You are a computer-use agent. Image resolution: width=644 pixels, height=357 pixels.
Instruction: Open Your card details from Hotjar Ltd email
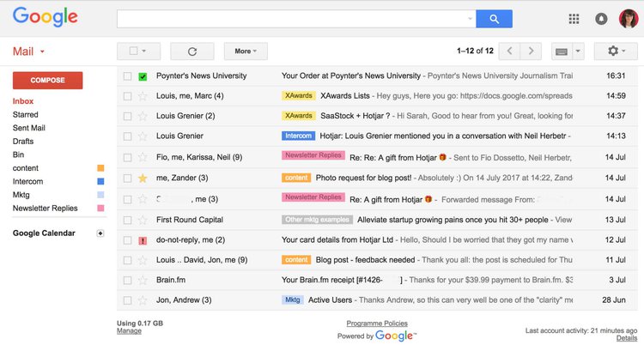click(337, 240)
